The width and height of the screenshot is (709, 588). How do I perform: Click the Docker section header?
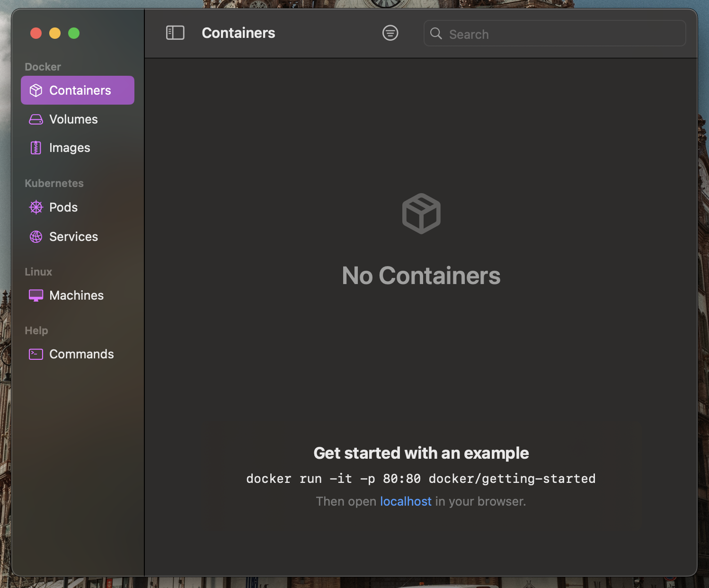tap(43, 67)
